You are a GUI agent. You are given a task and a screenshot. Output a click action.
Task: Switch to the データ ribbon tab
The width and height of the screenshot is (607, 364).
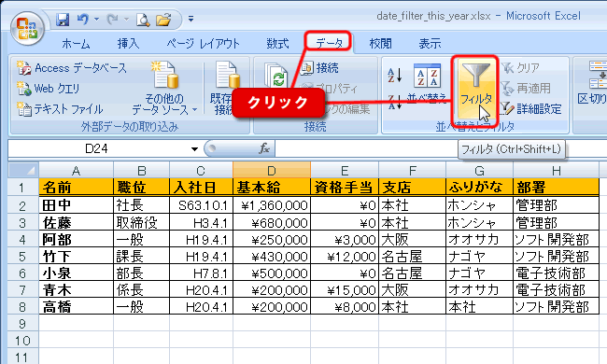click(x=329, y=43)
